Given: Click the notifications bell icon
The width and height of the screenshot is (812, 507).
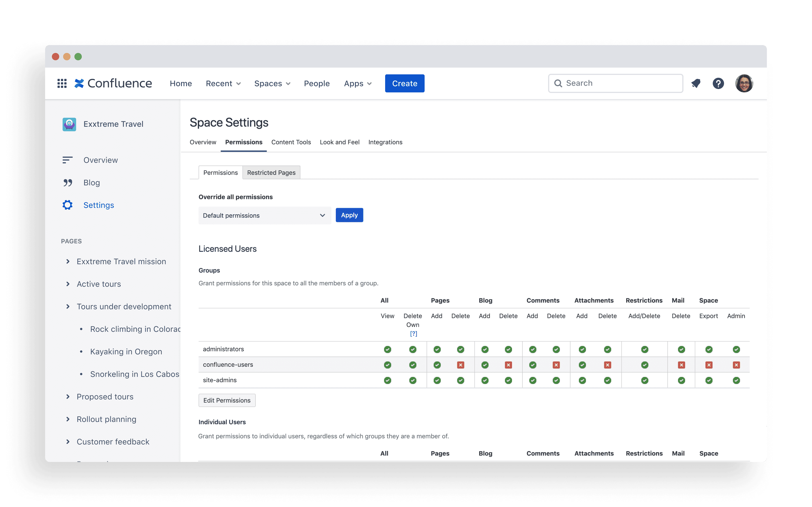Looking at the screenshot, I should click(x=697, y=83).
